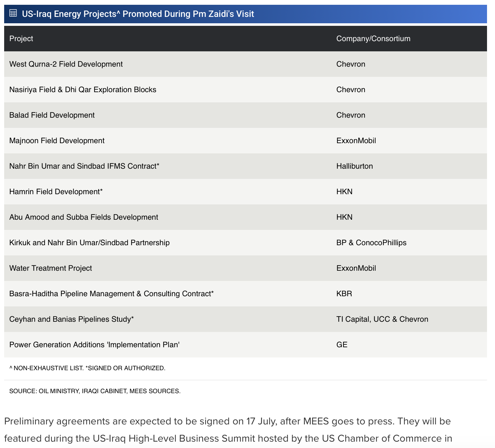
Task: Click the paragraph line starting "Preliminary agreements are expected"
Action: pos(227,421)
